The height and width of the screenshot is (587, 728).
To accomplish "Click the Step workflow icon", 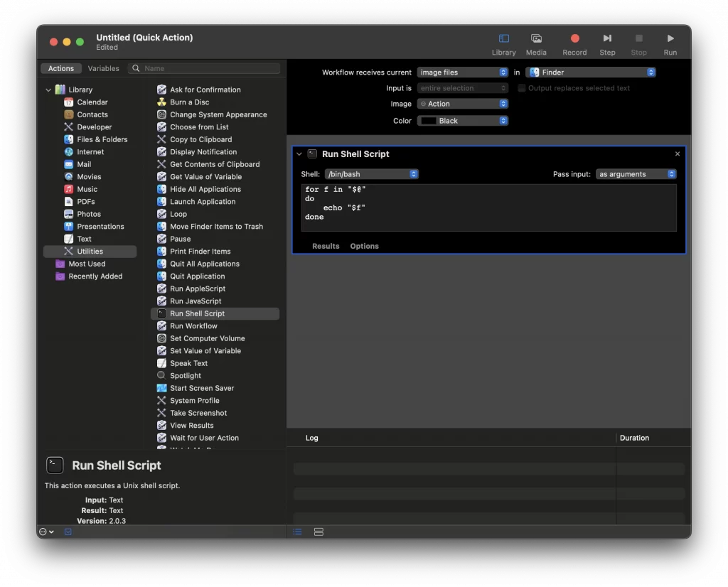I will click(607, 39).
